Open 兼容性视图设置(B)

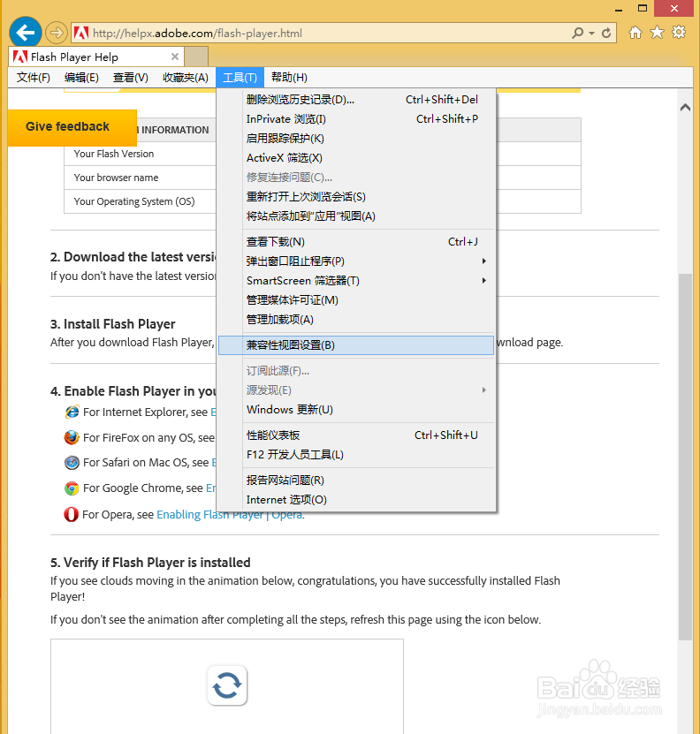356,345
